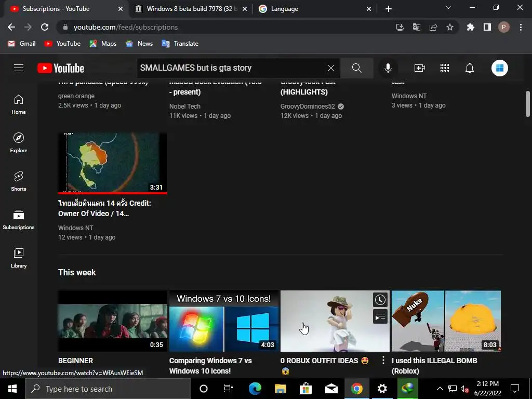Screen dimensions: 532x399
Task: Add Robux outfit video to Watch later
Action: click(x=380, y=300)
